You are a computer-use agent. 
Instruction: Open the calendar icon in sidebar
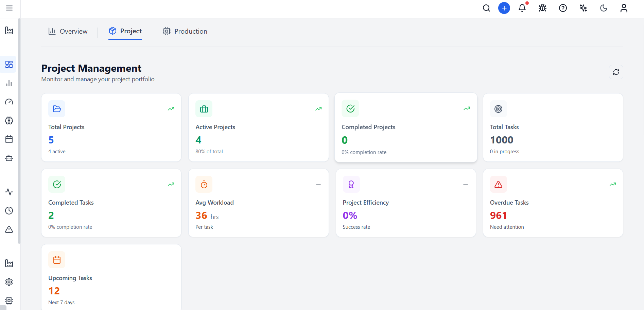click(x=9, y=139)
